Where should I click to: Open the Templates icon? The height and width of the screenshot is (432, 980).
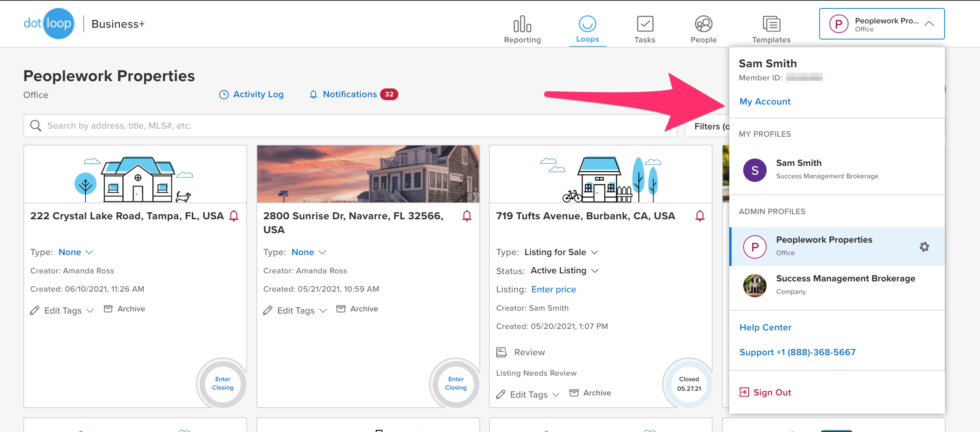pos(771,24)
